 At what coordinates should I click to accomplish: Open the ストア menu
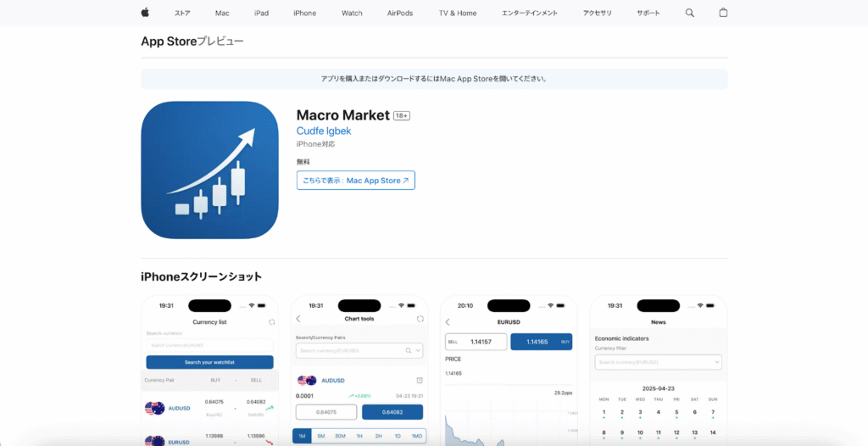(182, 14)
